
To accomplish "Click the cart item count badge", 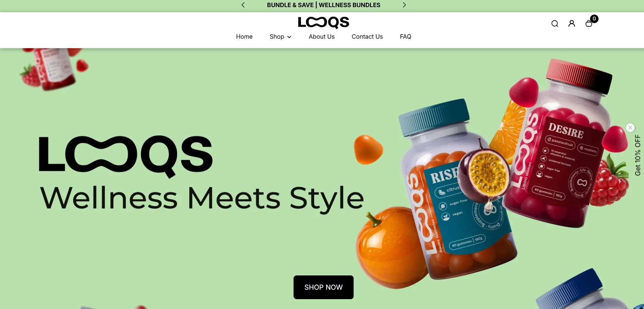I will tap(594, 19).
